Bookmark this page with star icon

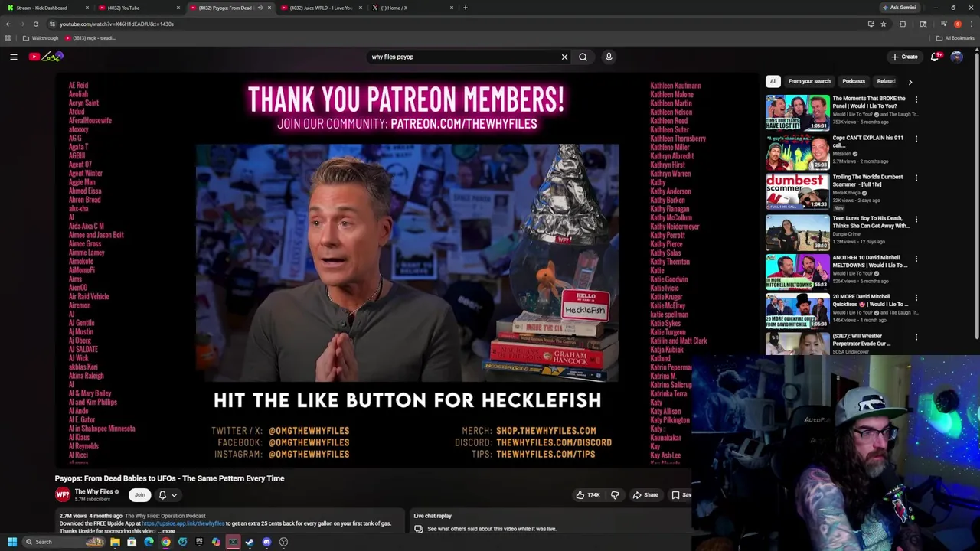click(883, 24)
